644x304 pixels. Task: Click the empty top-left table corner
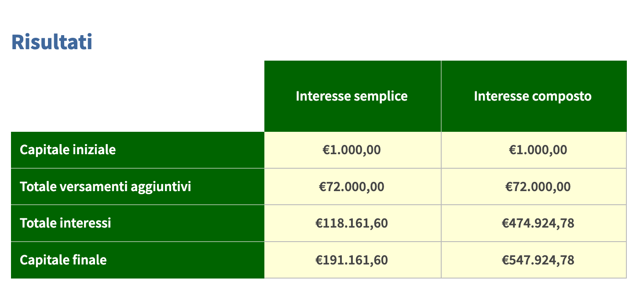pos(138,96)
